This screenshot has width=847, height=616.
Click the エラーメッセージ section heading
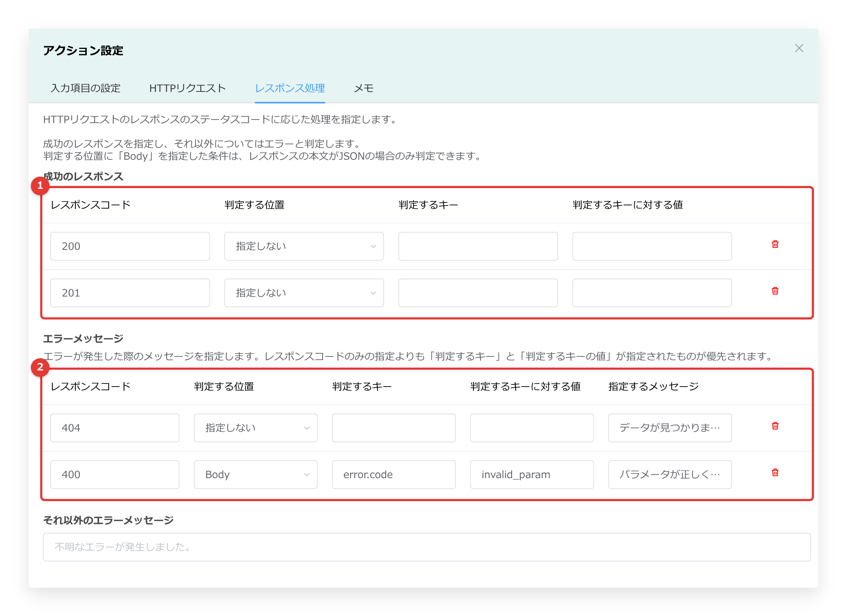(x=83, y=339)
